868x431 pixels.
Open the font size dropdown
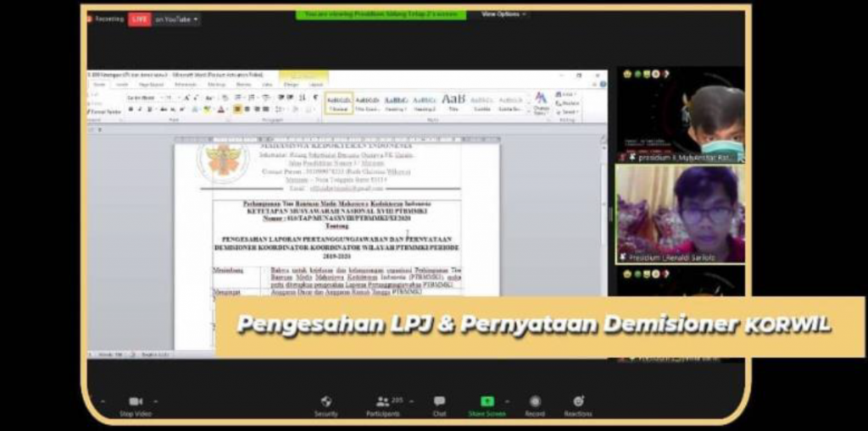point(178,98)
